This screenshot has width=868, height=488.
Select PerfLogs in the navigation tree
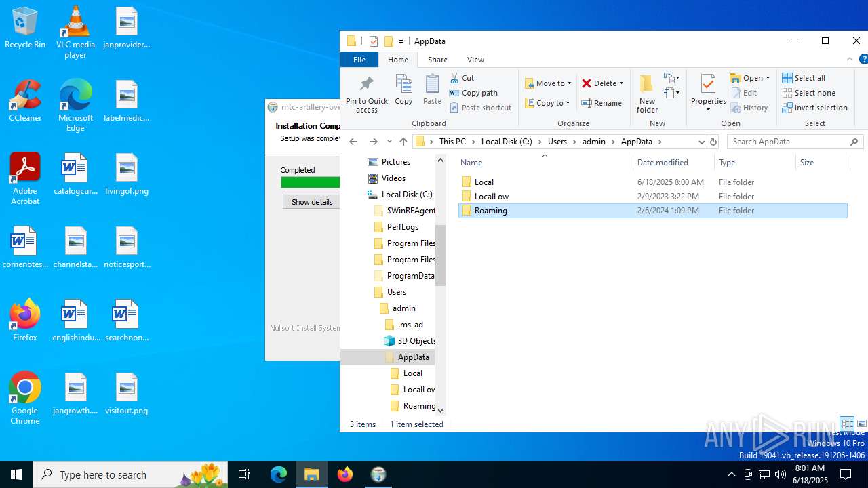(402, 227)
